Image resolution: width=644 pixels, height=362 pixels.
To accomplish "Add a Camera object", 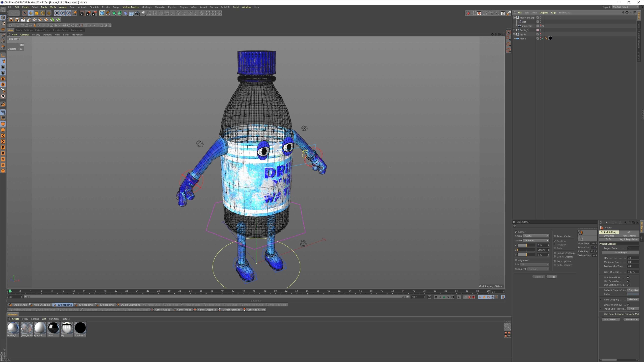I will tap(137, 13).
